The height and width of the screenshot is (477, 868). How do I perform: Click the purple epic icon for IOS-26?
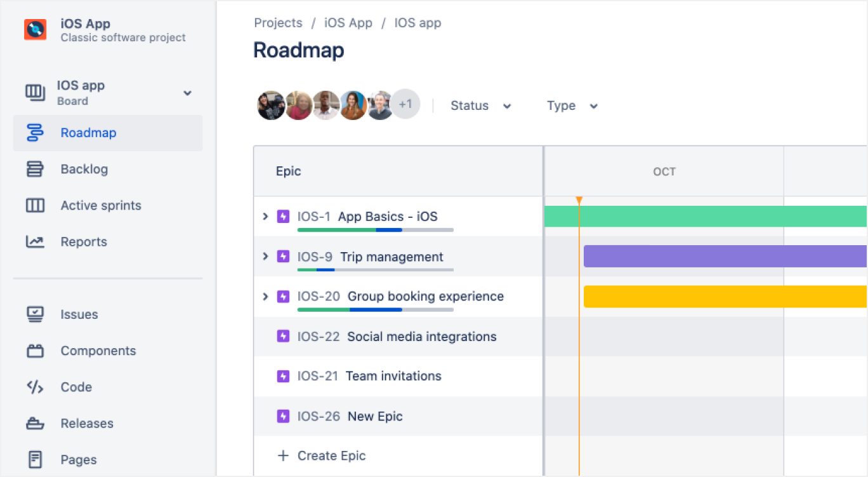click(x=283, y=416)
